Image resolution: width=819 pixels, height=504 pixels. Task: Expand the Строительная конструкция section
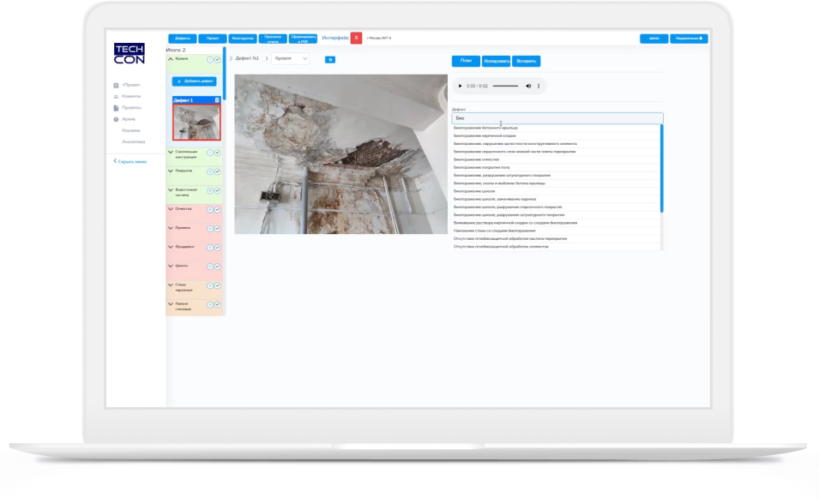pyautogui.click(x=171, y=152)
